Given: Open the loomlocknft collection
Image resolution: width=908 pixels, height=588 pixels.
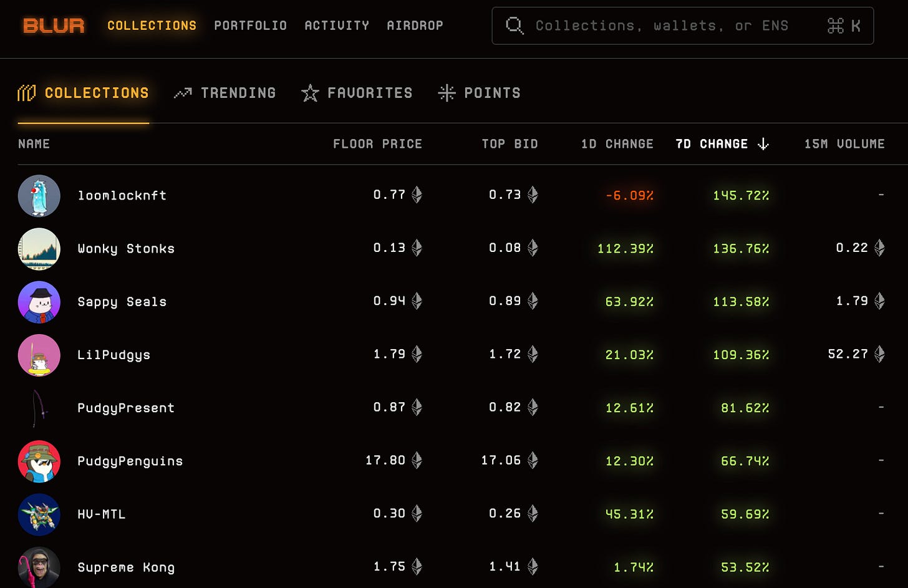Looking at the screenshot, I should pyautogui.click(x=122, y=196).
